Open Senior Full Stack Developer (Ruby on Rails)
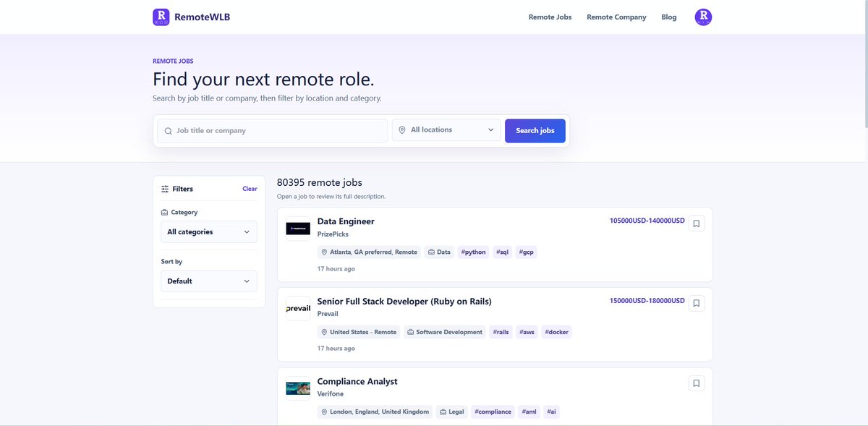Viewport: 868px width, 426px height. coord(404,302)
